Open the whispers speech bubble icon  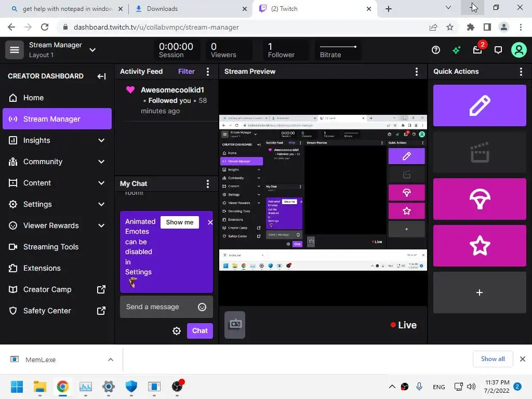[498, 50]
